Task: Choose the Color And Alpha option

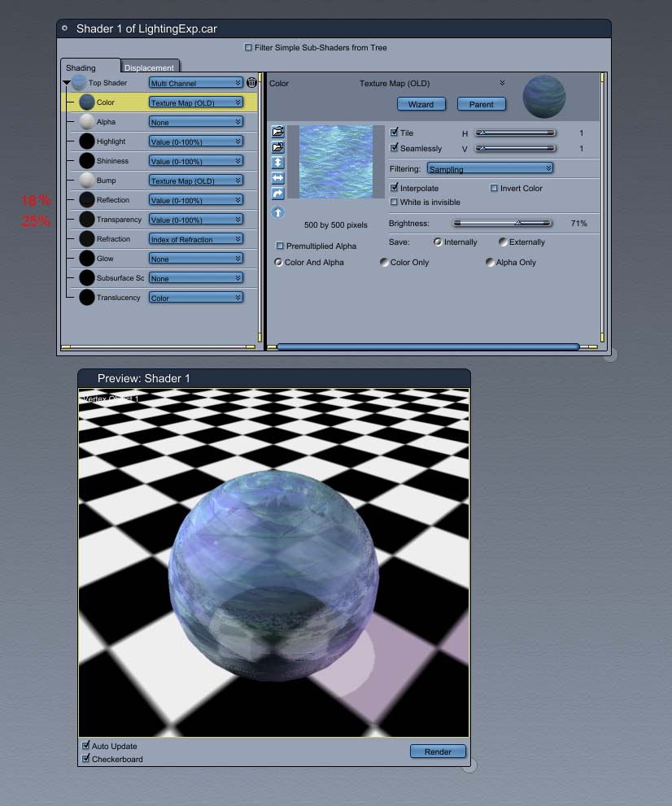Action: [278, 262]
